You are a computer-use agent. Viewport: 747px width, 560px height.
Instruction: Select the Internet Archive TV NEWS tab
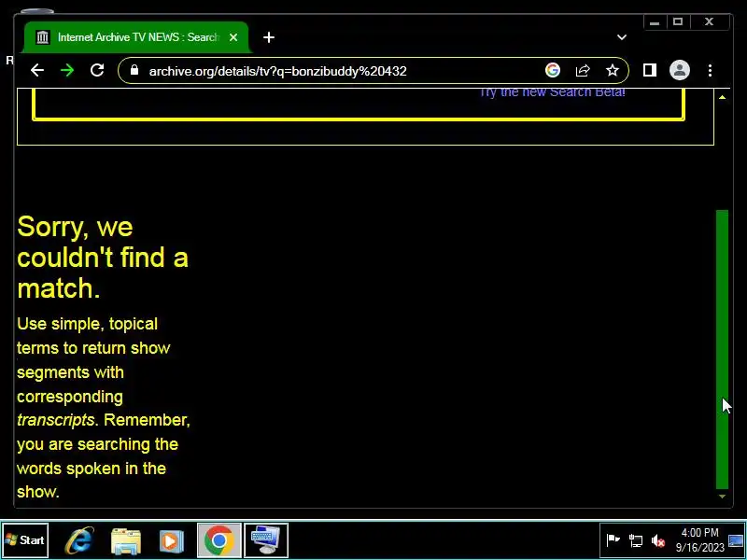[x=136, y=37]
